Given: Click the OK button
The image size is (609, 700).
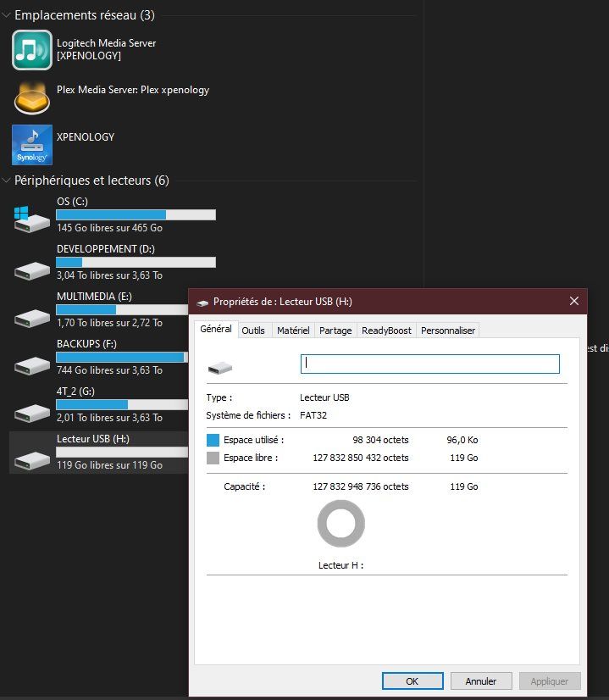Looking at the screenshot, I should click(x=412, y=681).
